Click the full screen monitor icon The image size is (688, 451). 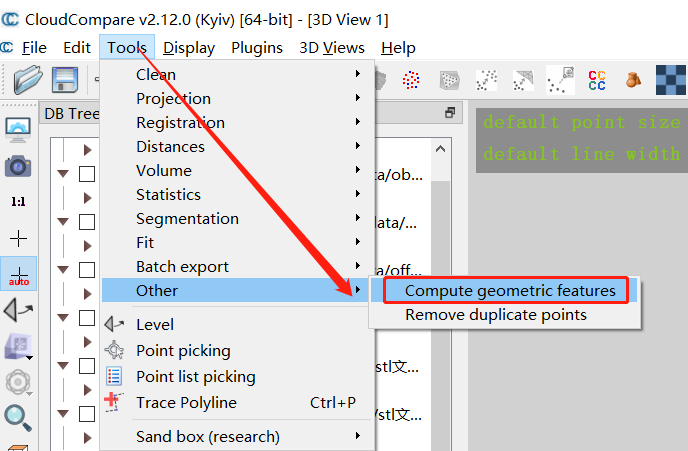pos(18,129)
